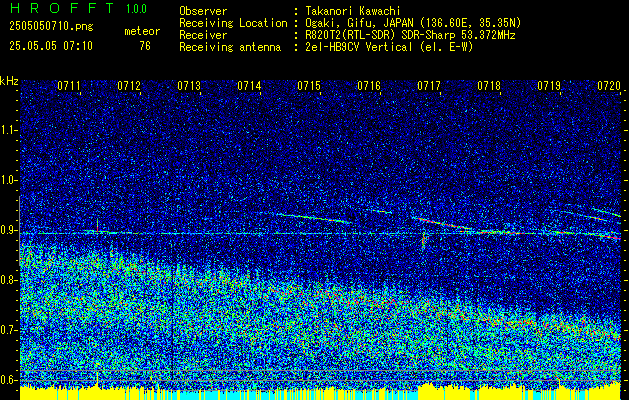Click the R820T2(RTL-SDR) receiver description
The width and height of the screenshot is (629, 400).
point(410,35)
